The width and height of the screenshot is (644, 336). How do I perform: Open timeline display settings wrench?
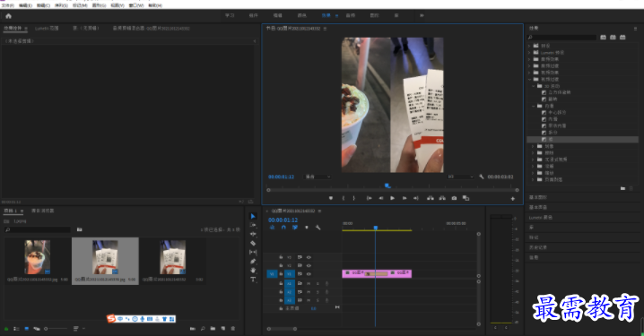(x=318, y=228)
